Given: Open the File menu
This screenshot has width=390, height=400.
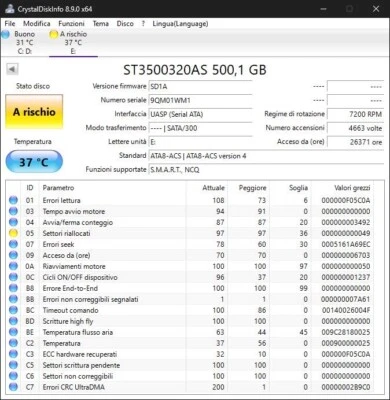Looking at the screenshot, I should click(x=10, y=24).
